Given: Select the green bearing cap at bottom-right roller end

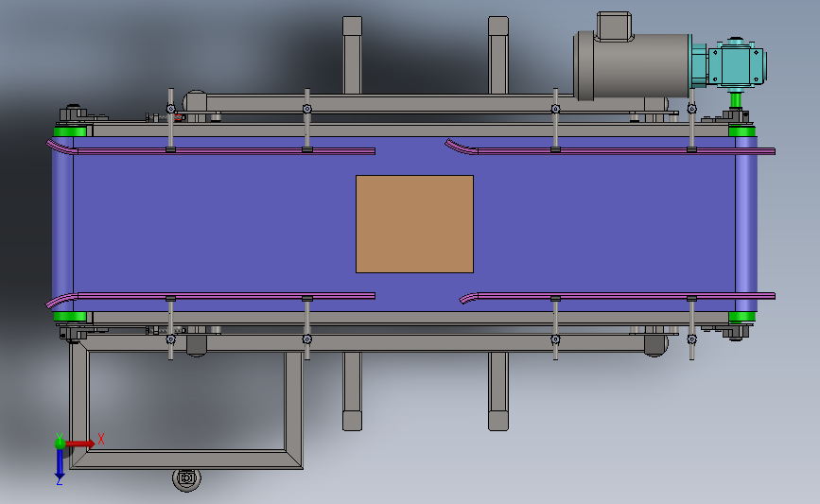Looking at the screenshot, I should point(742,317).
